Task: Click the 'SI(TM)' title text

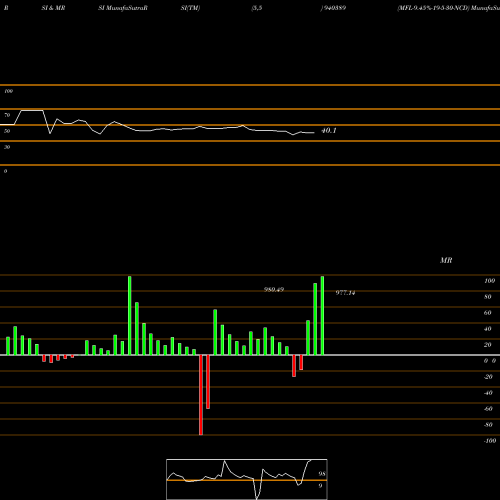Action: click(190, 8)
